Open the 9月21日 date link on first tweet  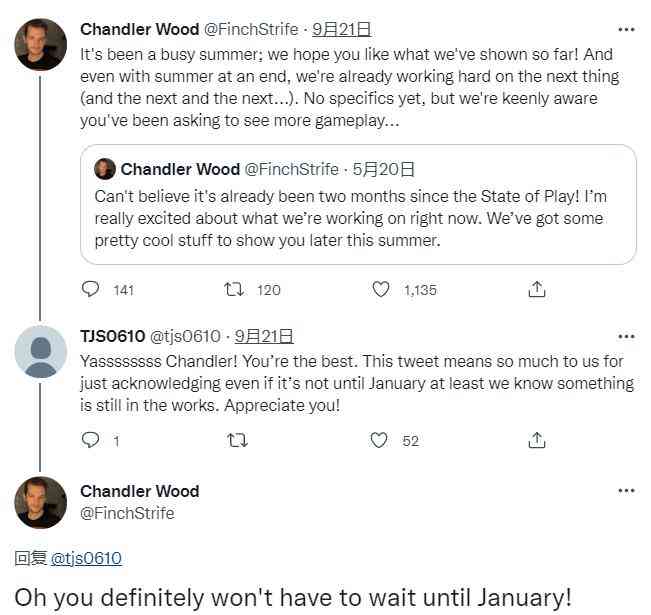click(x=341, y=29)
